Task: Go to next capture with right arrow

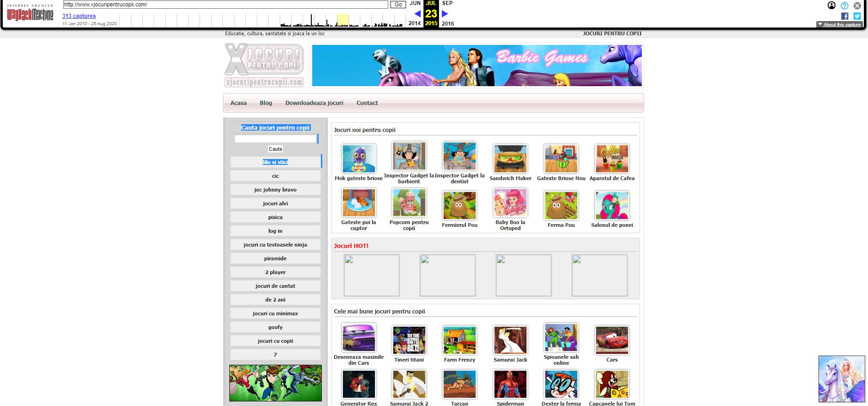Action: click(x=445, y=14)
